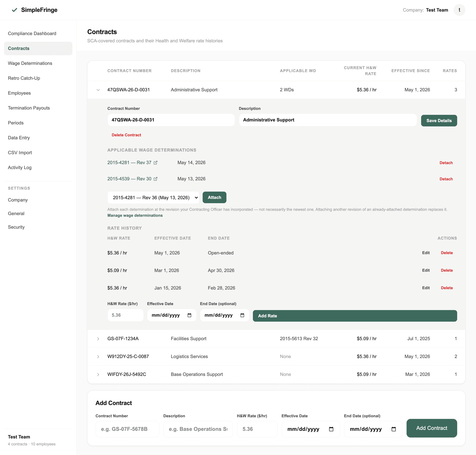Open Retro Catch-Up page
Image resolution: width=476 pixels, height=455 pixels.
pos(38,78)
